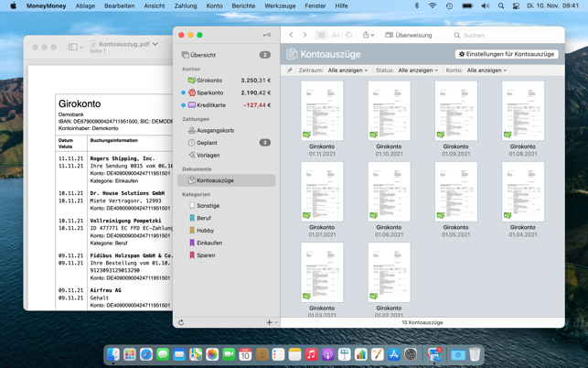This screenshot has height=368, width=588.
Task: Open Vorlagen in sidebar
Action: pos(226,155)
